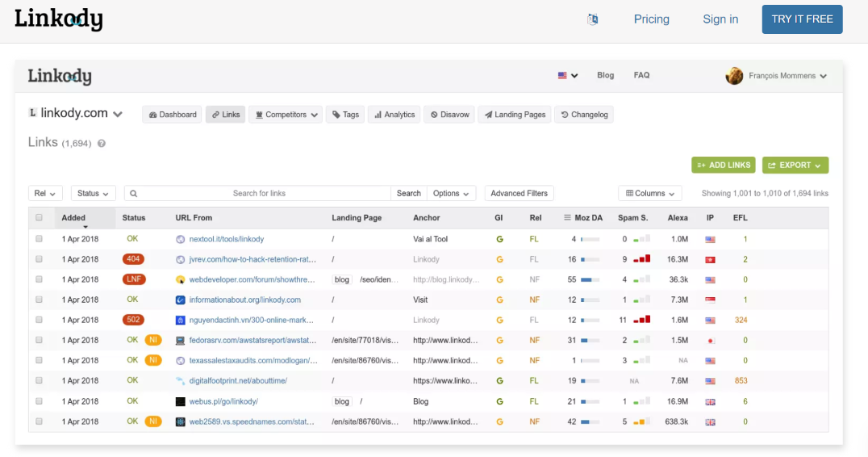Click the translate language icon in header
Screen dimensions: 868x457
click(x=593, y=19)
